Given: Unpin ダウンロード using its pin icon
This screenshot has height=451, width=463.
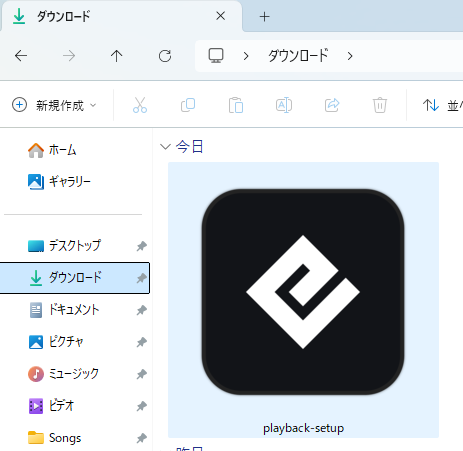Looking at the screenshot, I should pyautogui.click(x=142, y=278).
